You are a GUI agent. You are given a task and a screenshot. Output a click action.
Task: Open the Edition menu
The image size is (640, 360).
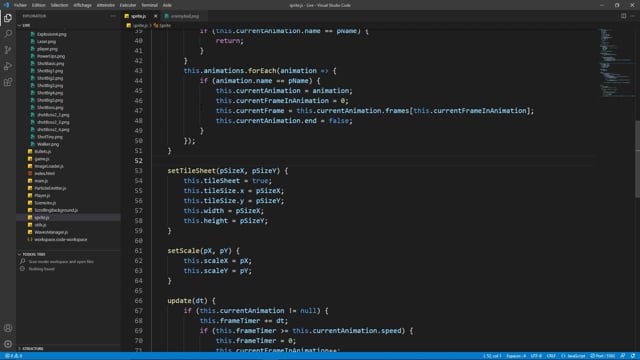[x=39, y=5]
